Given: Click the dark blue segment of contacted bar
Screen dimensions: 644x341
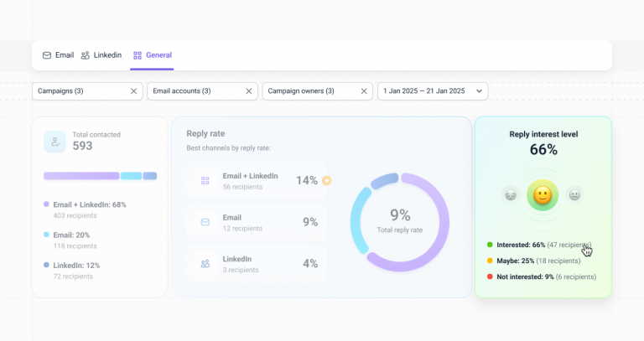Looking at the screenshot, I should pos(150,176).
